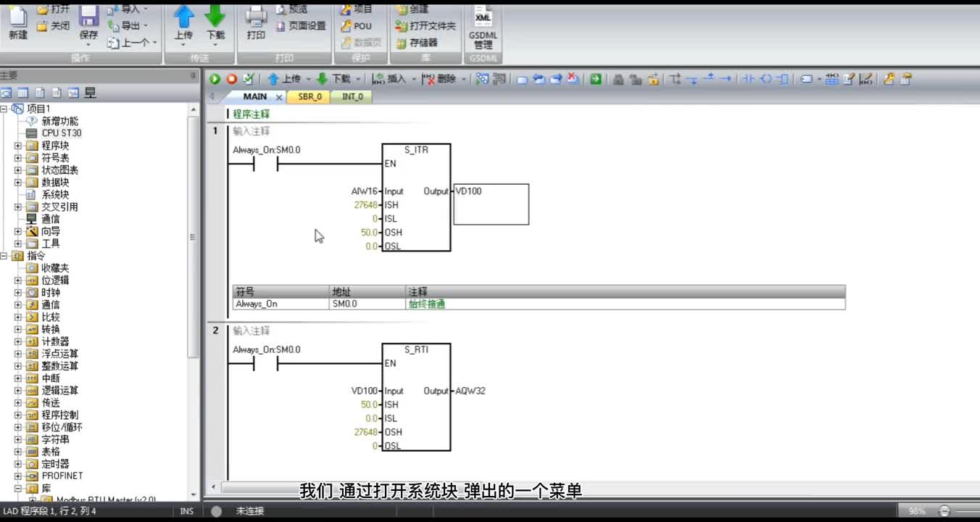
Task: Click the POU properties clipboard icon
Action: pos(905,79)
